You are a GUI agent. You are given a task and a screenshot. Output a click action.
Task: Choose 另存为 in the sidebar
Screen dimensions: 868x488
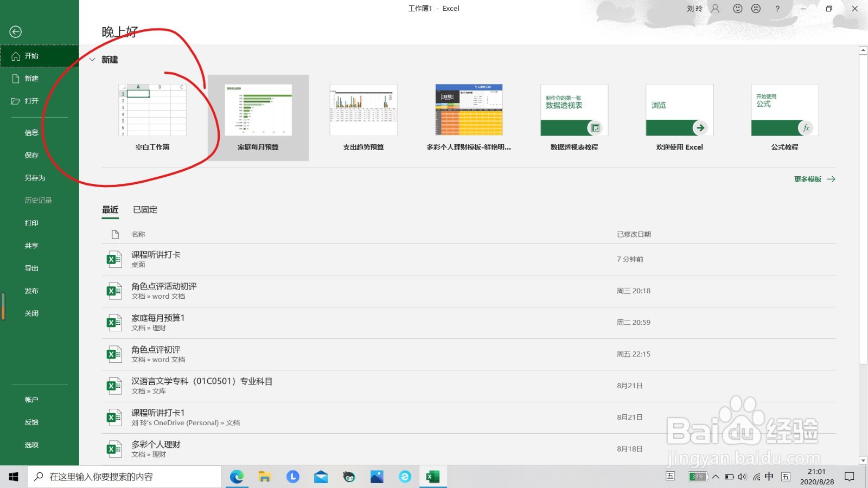coord(40,178)
